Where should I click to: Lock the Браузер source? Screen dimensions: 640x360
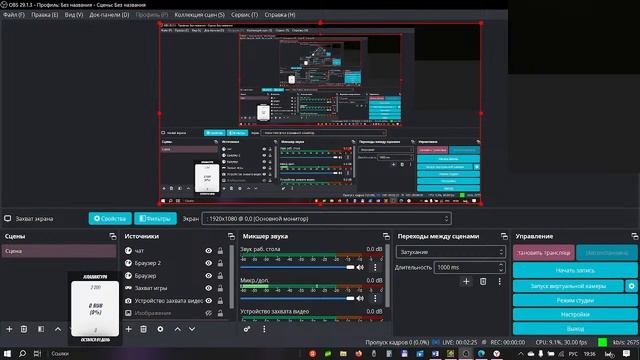pyautogui.click(x=220, y=276)
